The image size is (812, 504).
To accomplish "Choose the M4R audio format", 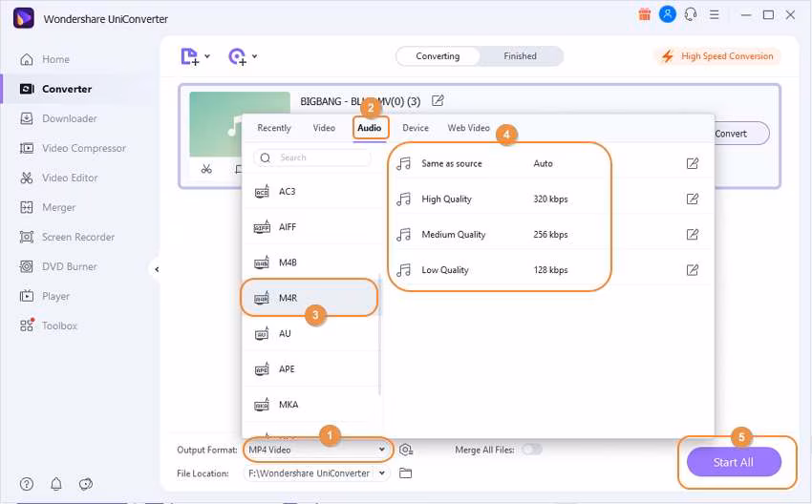I will (x=310, y=298).
